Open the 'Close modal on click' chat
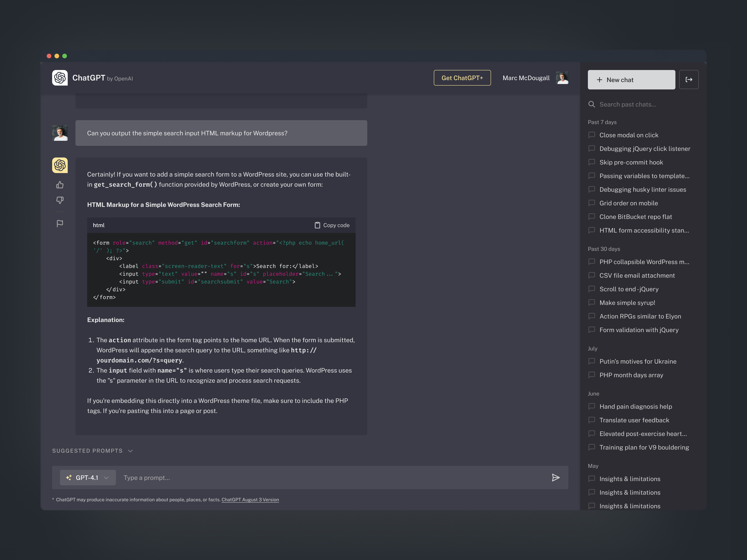The height and width of the screenshot is (560, 747). (x=629, y=135)
